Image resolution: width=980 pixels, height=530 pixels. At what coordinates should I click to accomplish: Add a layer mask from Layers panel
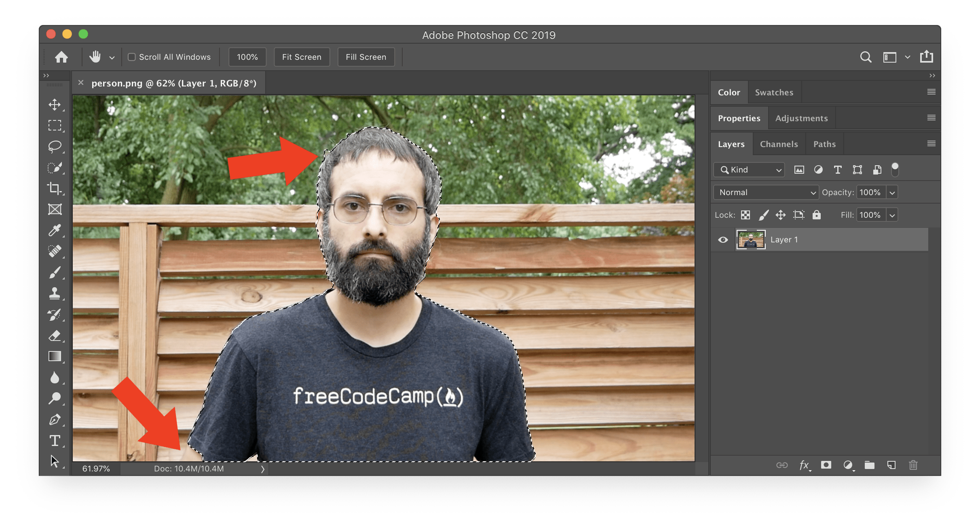pyautogui.click(x=826, y=465)
